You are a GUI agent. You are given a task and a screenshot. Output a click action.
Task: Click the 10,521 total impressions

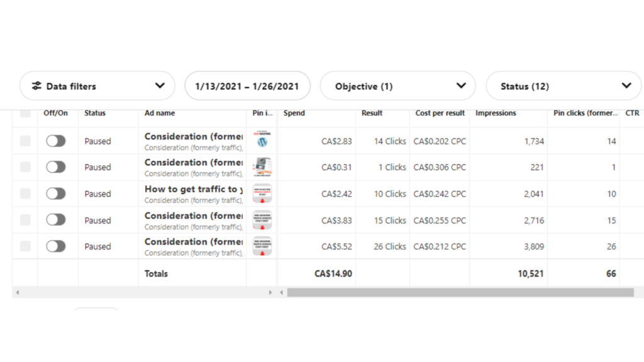pyautogui.click(x=531, y=274)
